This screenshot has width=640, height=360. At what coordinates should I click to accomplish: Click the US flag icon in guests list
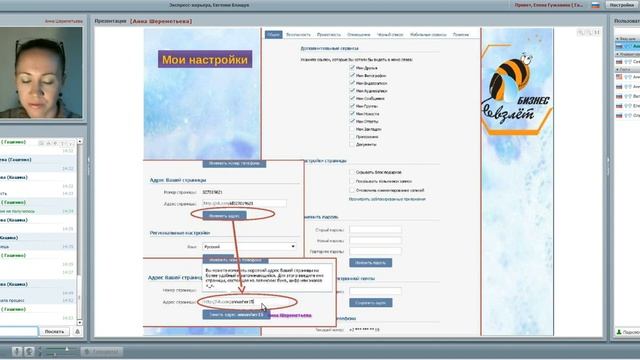(619, 77)
